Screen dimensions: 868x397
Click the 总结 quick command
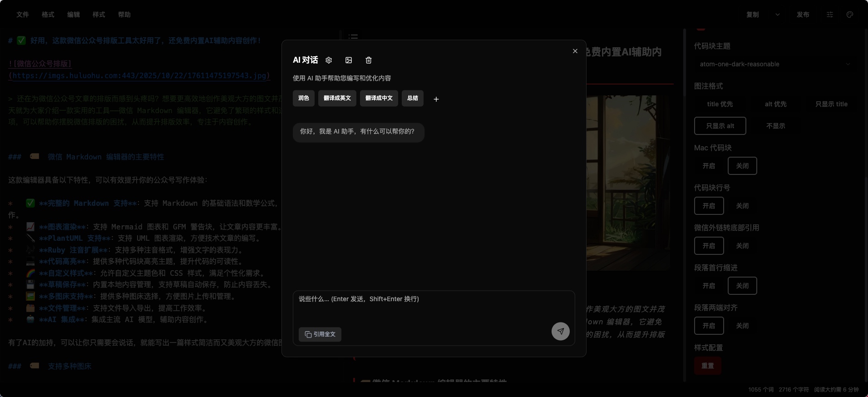(413, 98)
